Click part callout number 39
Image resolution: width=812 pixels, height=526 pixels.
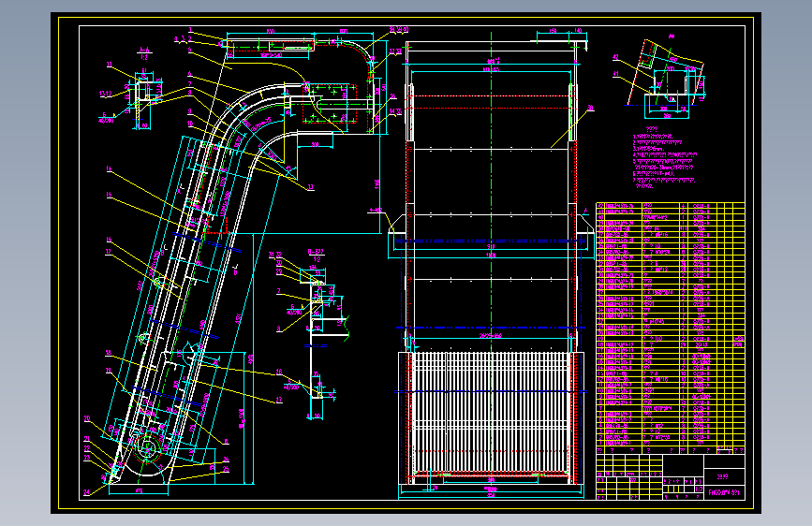point(590,109)
